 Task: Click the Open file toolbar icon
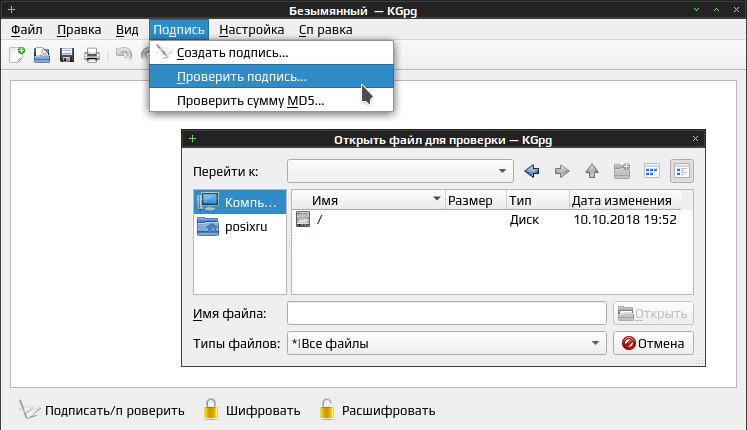(42, 55)
